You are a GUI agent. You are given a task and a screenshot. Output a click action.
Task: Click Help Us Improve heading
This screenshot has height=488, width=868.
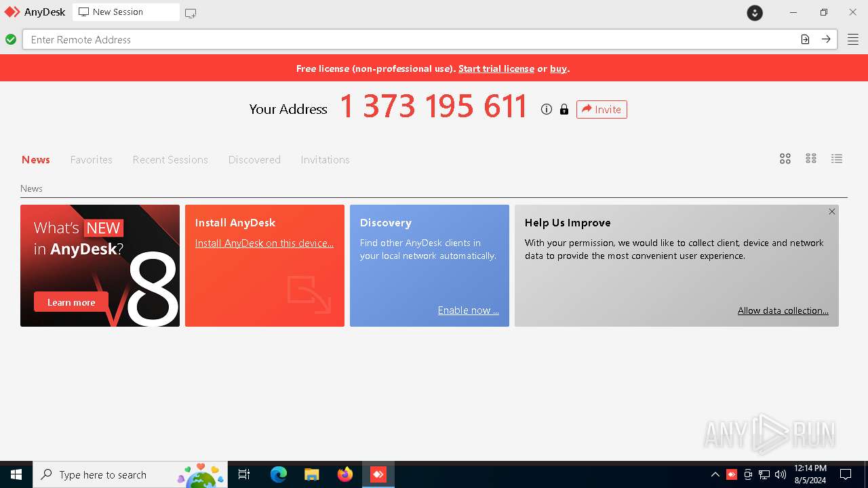coord(568,222)
